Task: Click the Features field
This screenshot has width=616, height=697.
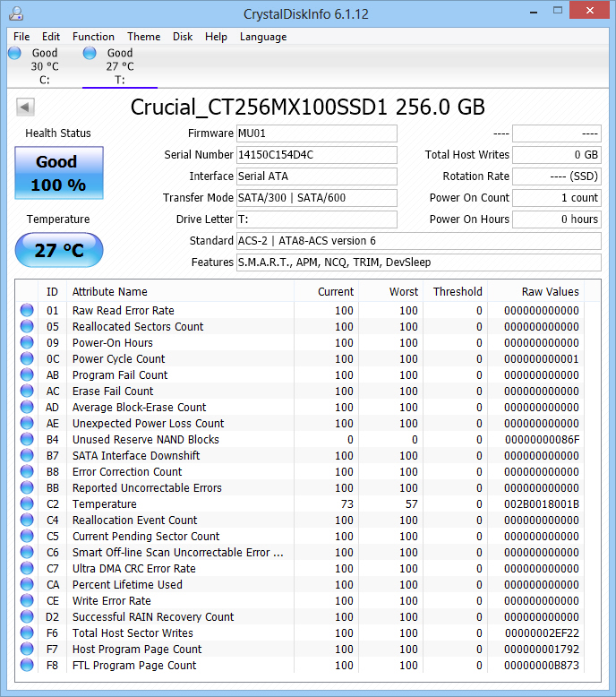Action: tap(419, 262)
